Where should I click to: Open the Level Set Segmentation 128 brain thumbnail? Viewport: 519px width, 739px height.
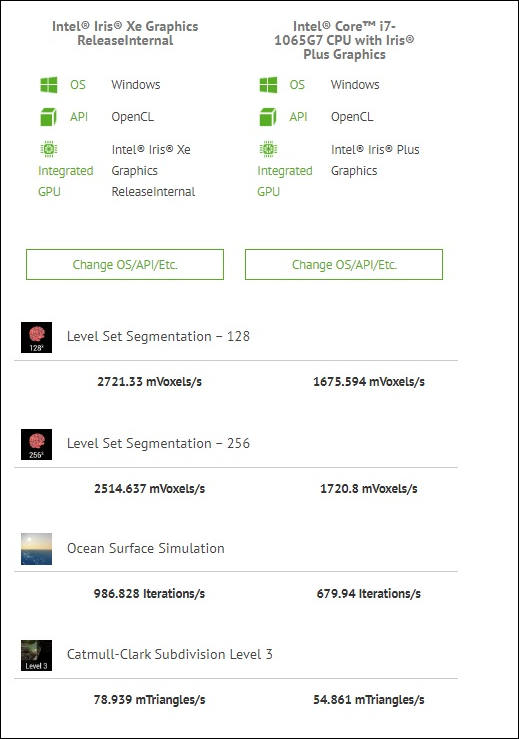point(36,337)
